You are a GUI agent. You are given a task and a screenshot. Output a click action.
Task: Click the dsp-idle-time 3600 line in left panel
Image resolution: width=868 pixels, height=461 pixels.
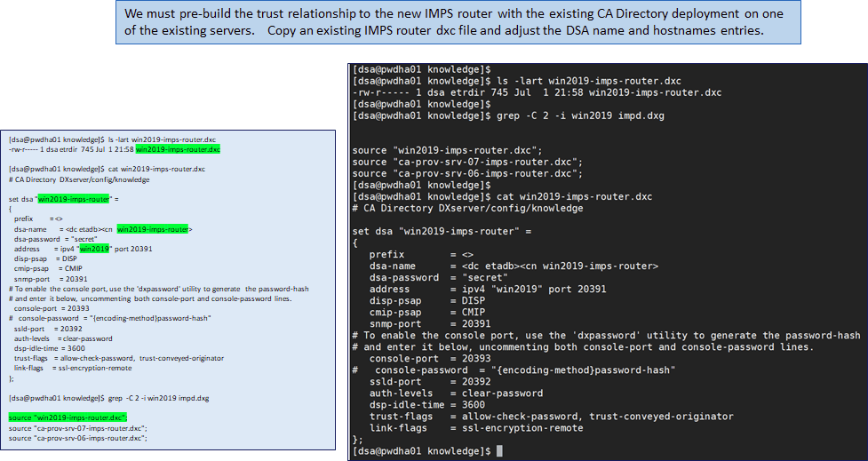click(x=52, y=348)
